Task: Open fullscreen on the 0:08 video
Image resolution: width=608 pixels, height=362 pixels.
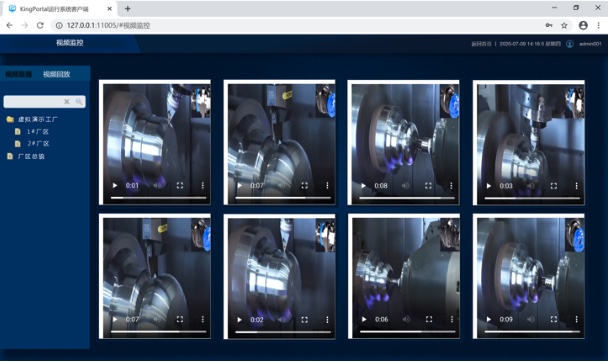Action: [x=428, y=186]
